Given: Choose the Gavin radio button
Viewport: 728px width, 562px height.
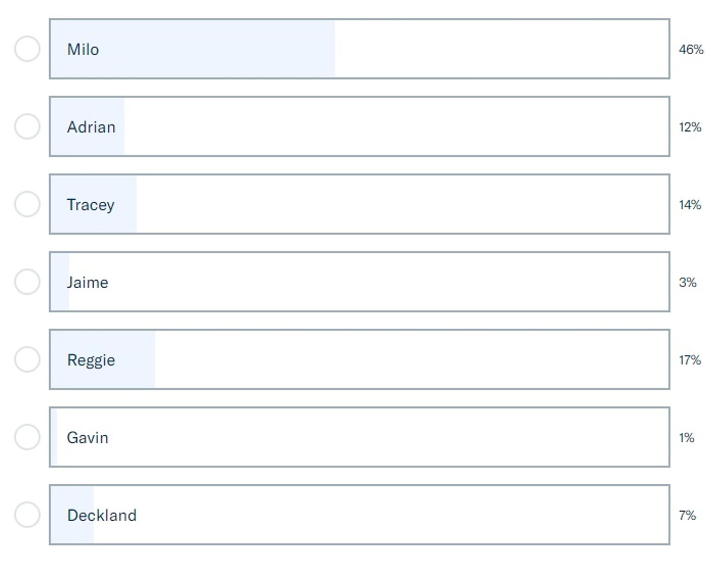Looking at the screenshot, I should [27, 437].
